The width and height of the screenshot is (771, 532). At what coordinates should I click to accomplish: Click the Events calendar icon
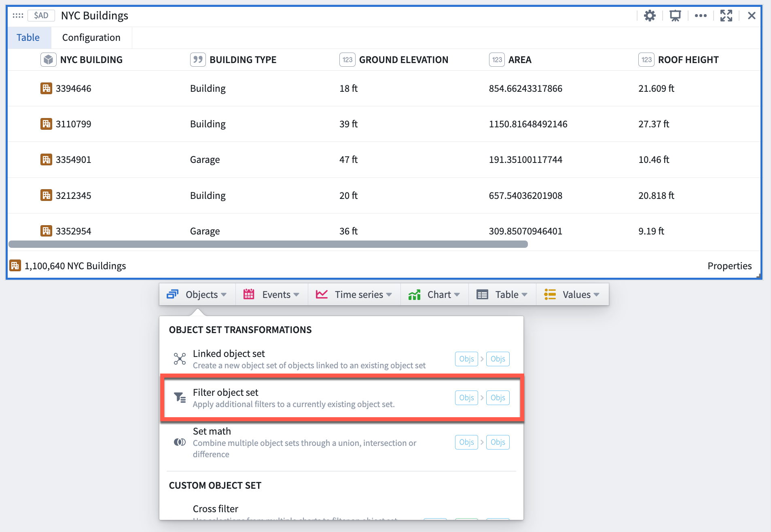249,294
